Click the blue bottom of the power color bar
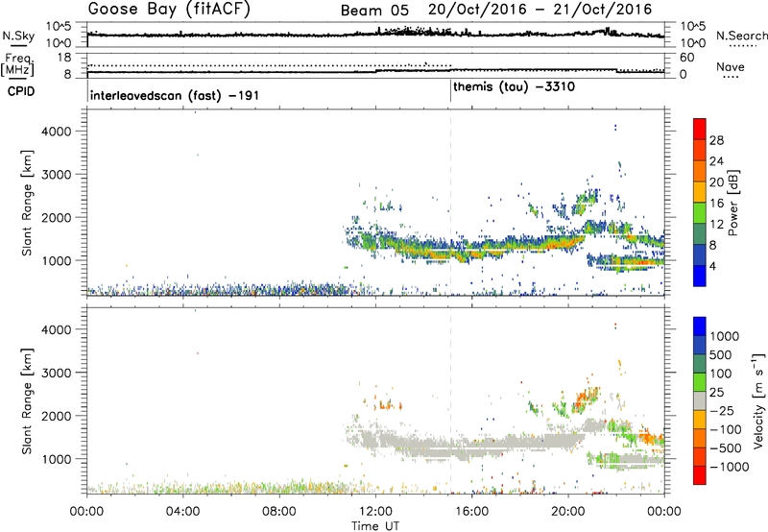Screen dimensions: 768x532 click(x=700, y=276)
